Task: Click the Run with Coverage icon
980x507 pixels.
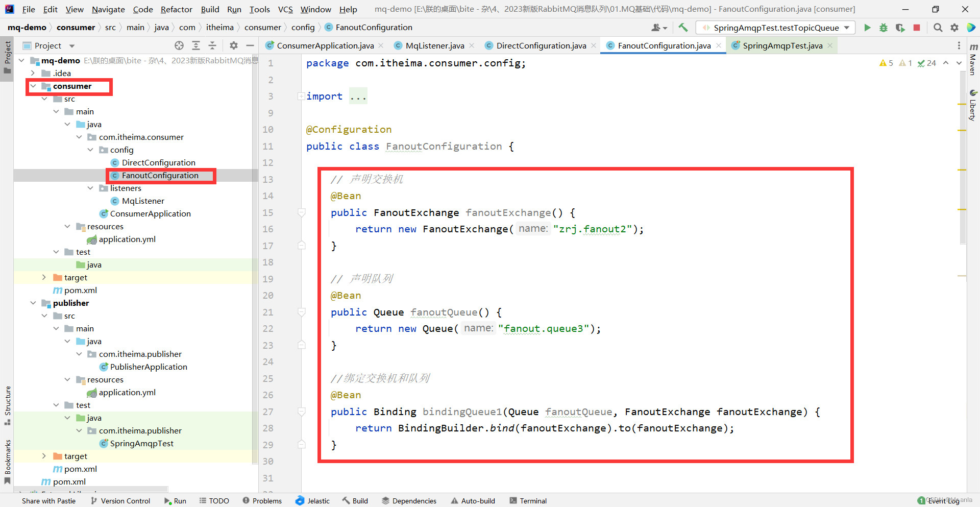Action: coord(900,28)
